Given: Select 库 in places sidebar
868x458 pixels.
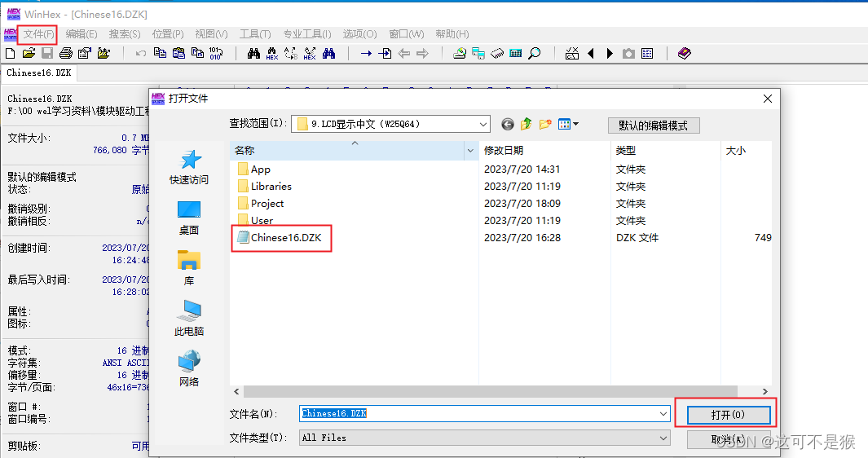Looking at the screenshot, I should 189,268.
